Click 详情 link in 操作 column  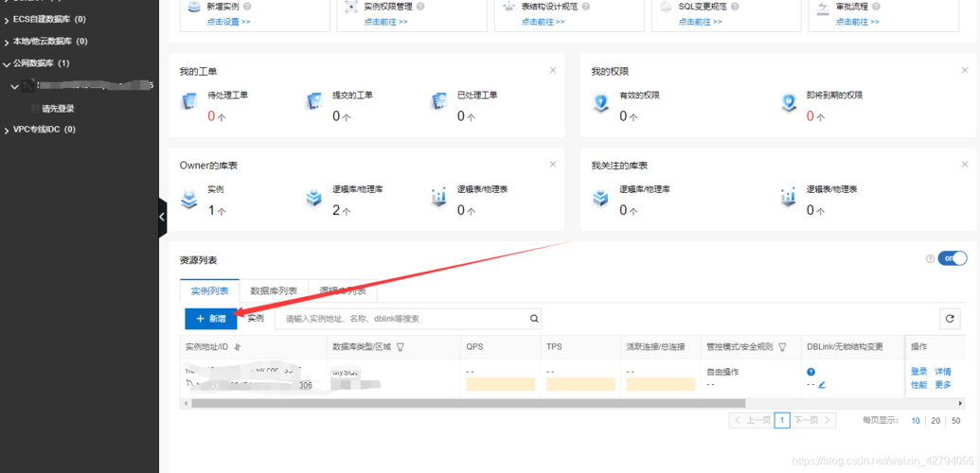(942, 372)
